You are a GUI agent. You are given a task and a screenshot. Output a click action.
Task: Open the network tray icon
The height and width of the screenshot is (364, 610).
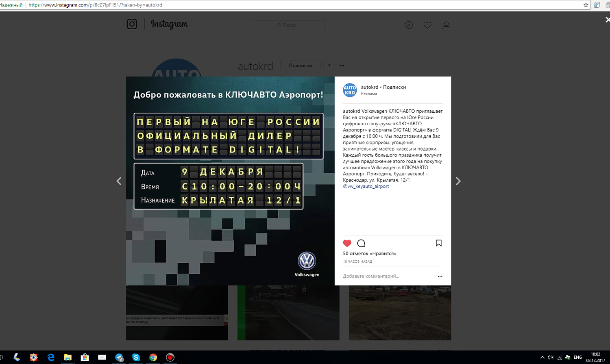pos(560,357)
